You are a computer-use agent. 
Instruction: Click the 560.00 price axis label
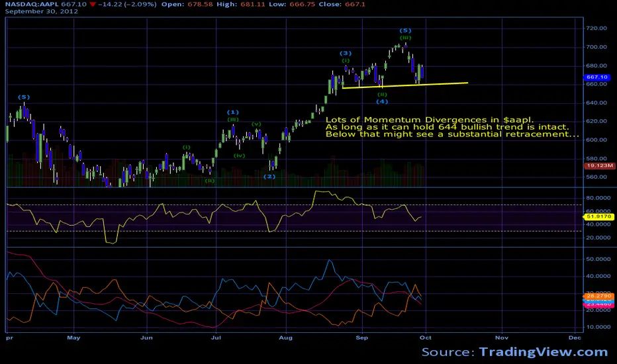596,177
